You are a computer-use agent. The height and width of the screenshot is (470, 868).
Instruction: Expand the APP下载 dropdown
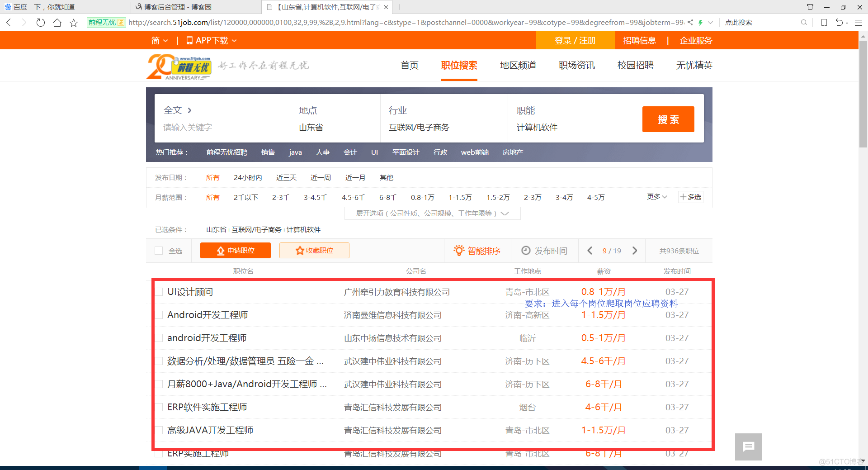tap(212, 41)
